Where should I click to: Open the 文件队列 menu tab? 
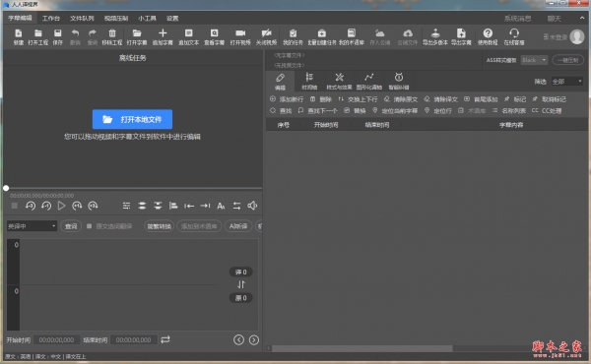pos(82,18)
